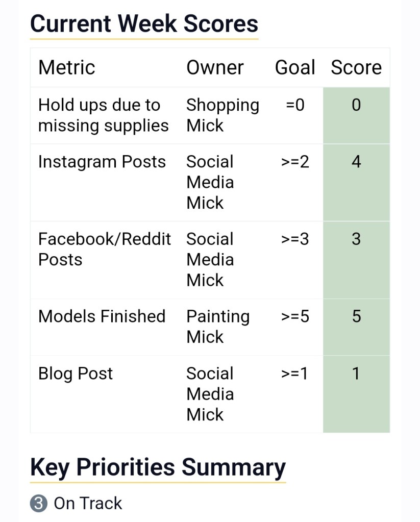This screenshot has width=420, height=522.
Task: Open the Hold ups due to missing supplies metric
Action: pos(103,115)
